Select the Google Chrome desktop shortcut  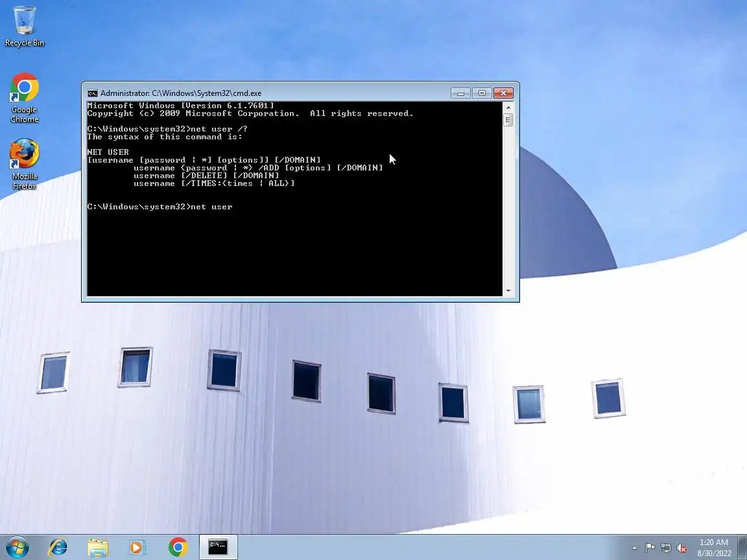coord(24,98)
